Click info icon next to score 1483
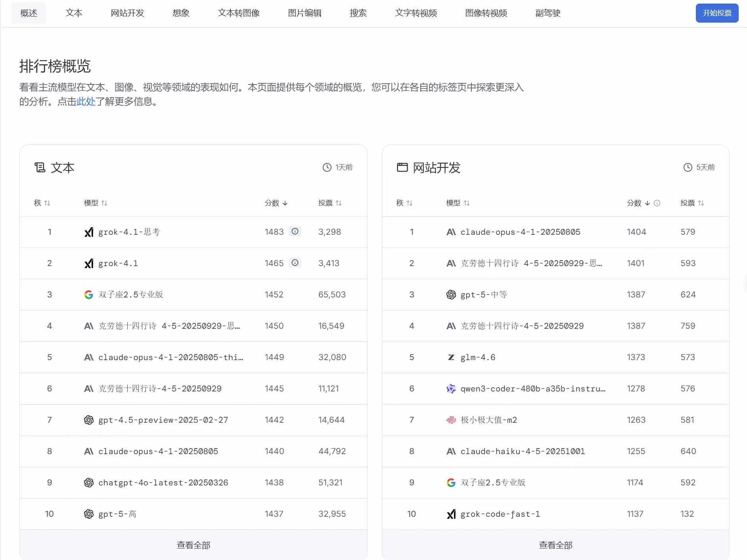 [x=295, y=232]
